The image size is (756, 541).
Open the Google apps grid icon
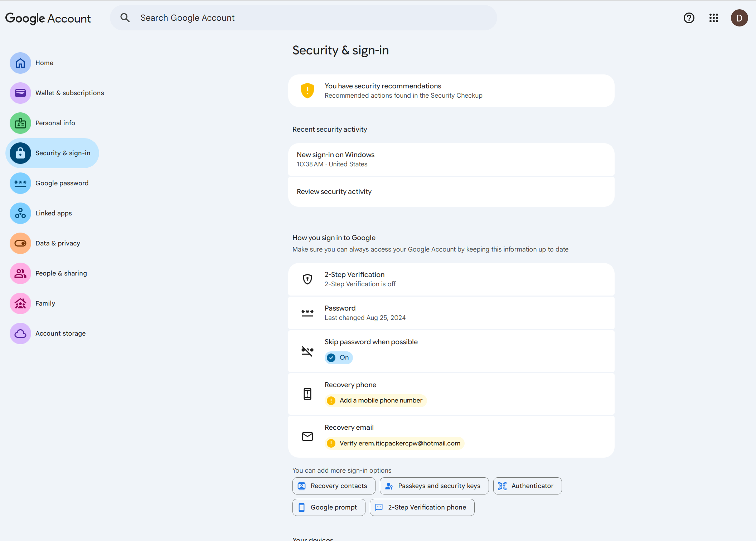[x=714, y=18]
